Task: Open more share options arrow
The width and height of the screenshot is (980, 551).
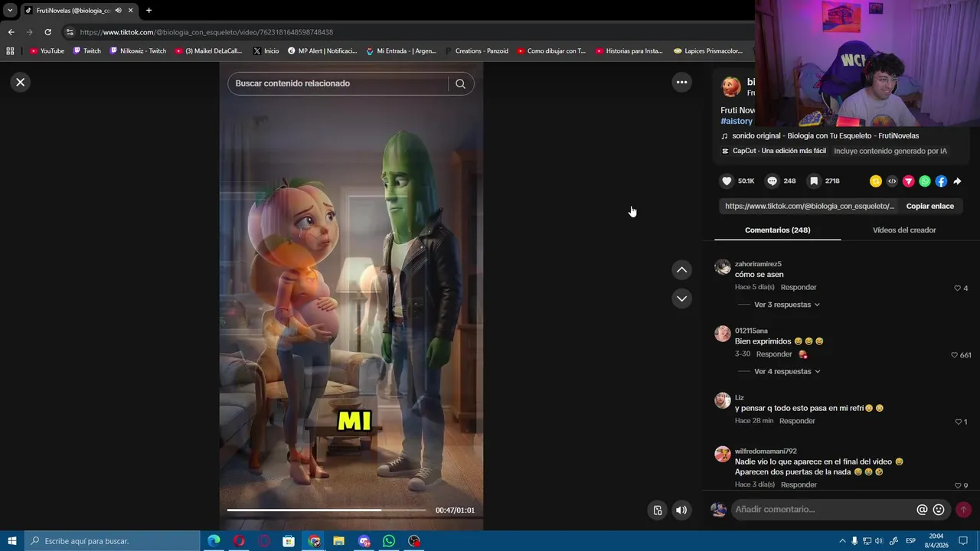Action: tap(957, 181)
